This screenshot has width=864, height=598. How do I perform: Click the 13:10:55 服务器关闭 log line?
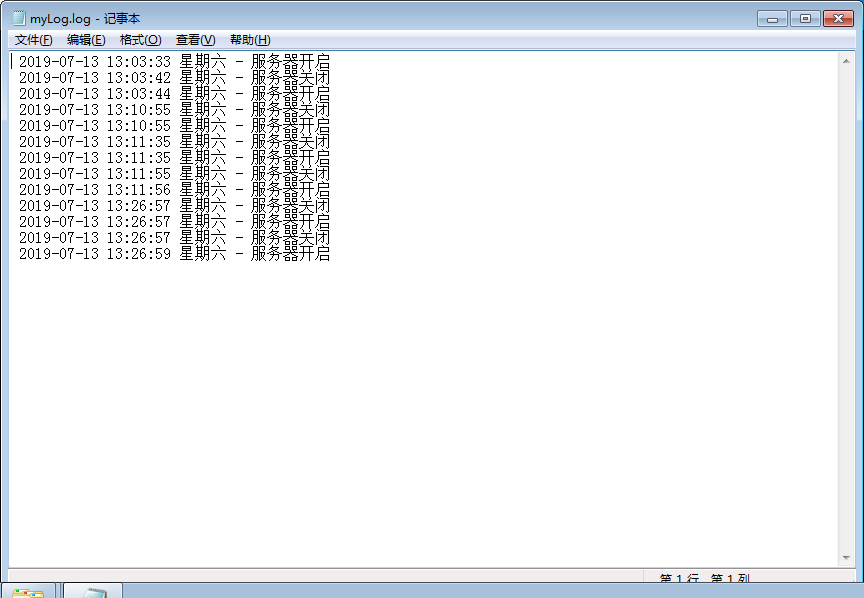174,109
